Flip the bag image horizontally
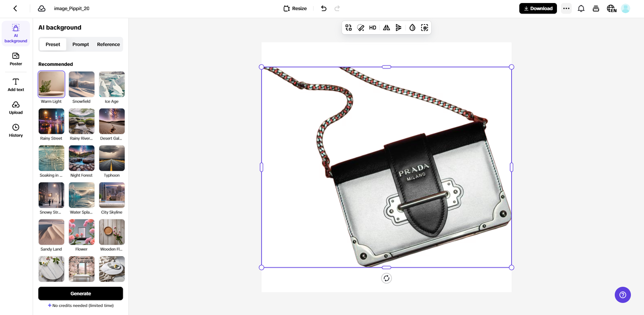Image resolution: width=644 pixels, height=315 pixels. click(386, 28)
